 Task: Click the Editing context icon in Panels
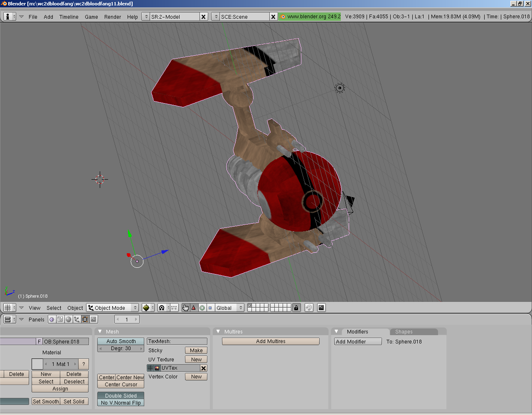pyautogui.click(x=85, y=319)
